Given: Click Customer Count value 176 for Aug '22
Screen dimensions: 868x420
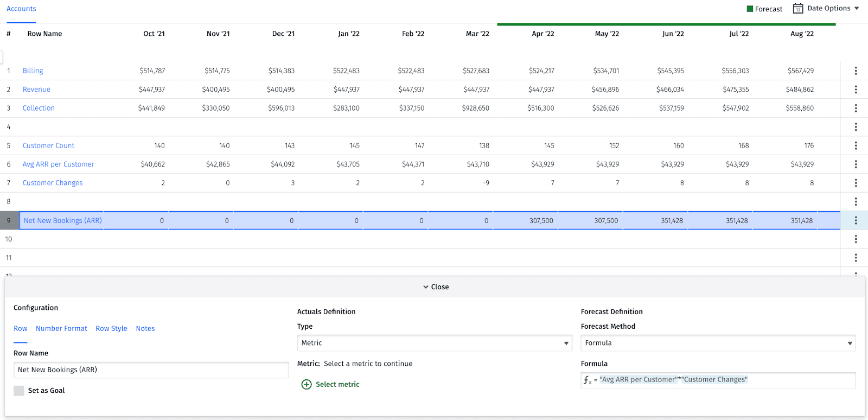Looking at the screenshot, I should tap(809, 145).
